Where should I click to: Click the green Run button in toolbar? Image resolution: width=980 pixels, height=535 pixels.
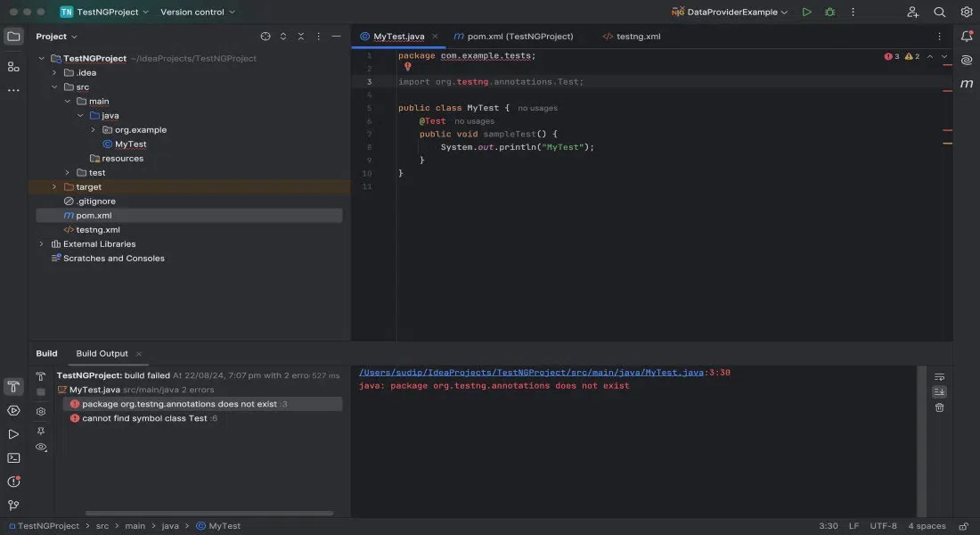(806, 12)
